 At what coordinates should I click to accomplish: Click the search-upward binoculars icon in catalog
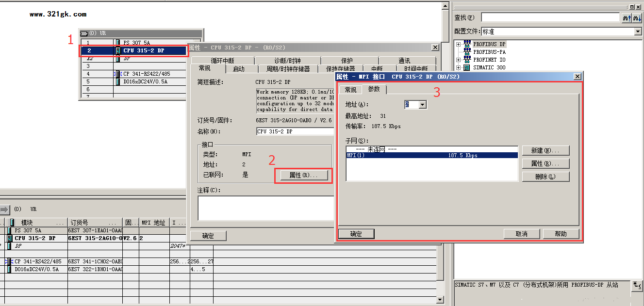coord(627,17)
